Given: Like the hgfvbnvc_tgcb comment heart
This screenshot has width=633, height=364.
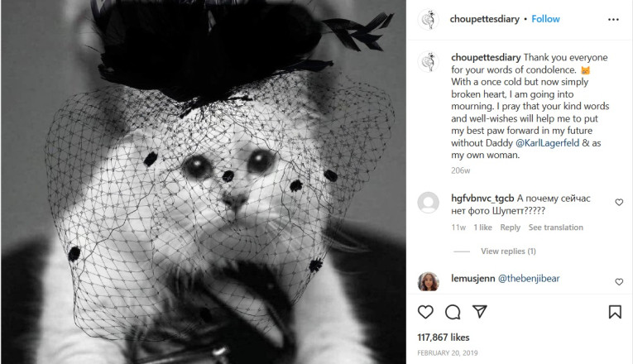Looking at the screenshot, I should [x=619, y=202].
